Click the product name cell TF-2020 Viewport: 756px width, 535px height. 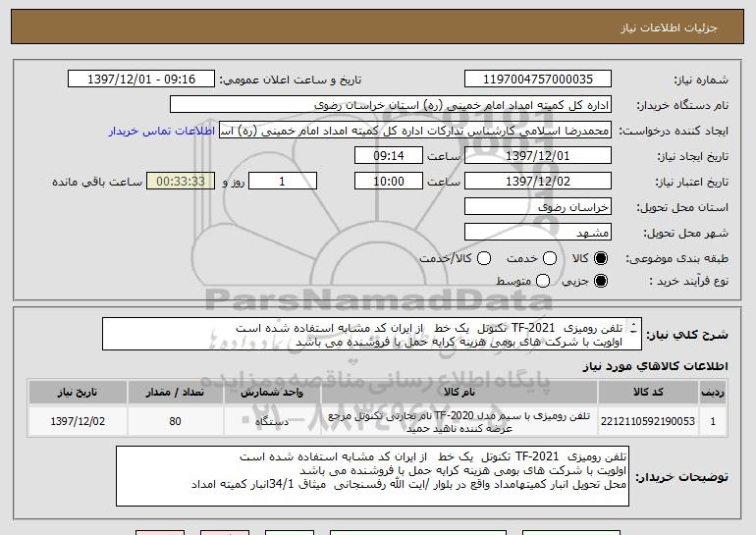[x=459, y=422]
